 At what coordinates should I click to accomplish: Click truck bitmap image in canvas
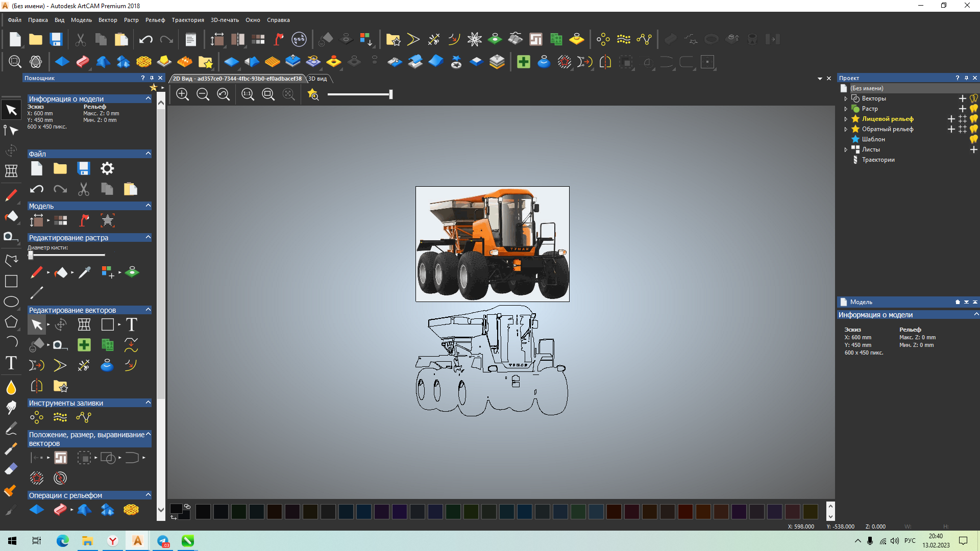[492, 244]
